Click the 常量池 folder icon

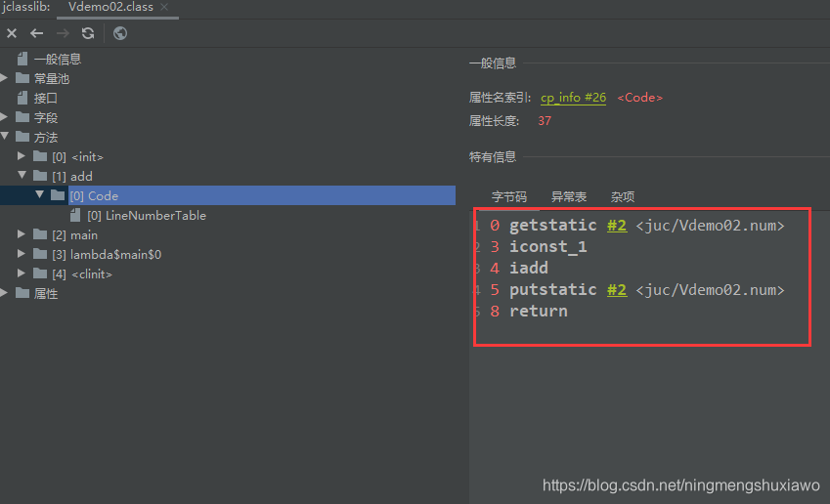22,78
